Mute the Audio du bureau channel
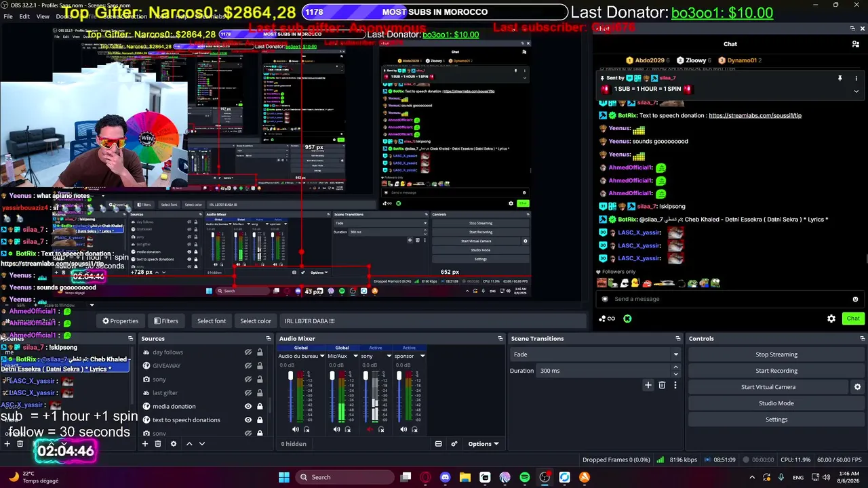Viewport: 868px width, 488px height. 295,429
